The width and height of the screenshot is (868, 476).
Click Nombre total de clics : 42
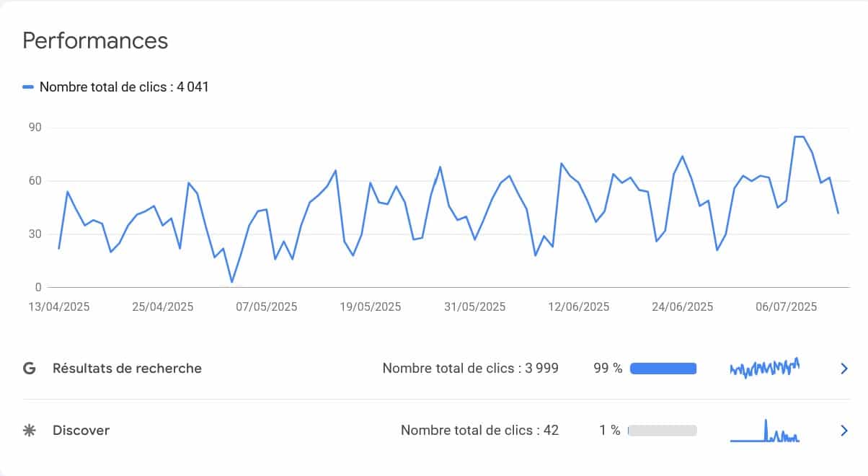click(480, 431)
